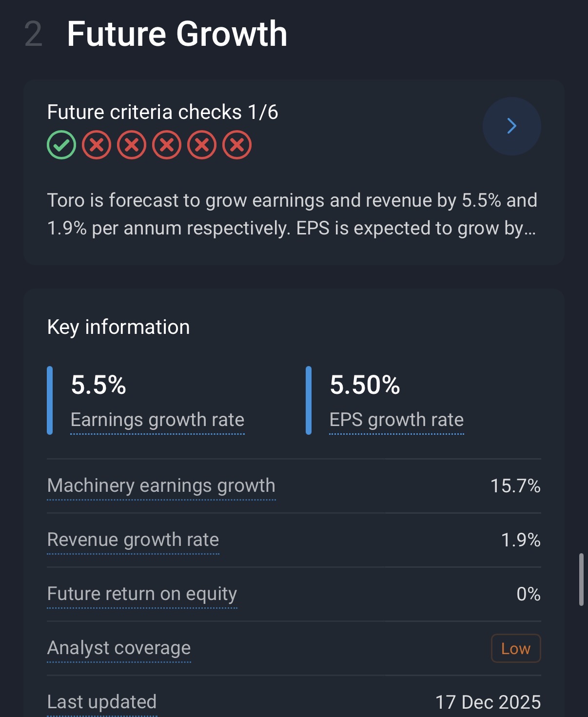Tap the Machinery earnings growth label

pyautogui.click(x=161, y=486)
